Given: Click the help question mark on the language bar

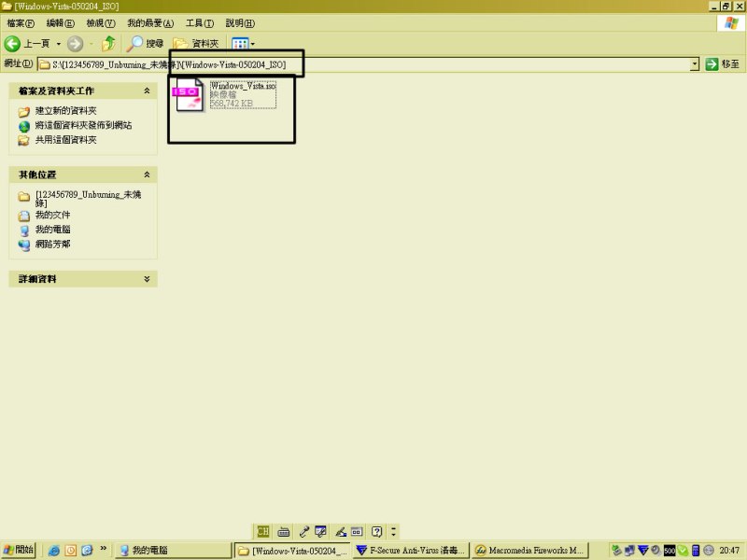Looking at the screenshot, I should (x=376, y=531).
